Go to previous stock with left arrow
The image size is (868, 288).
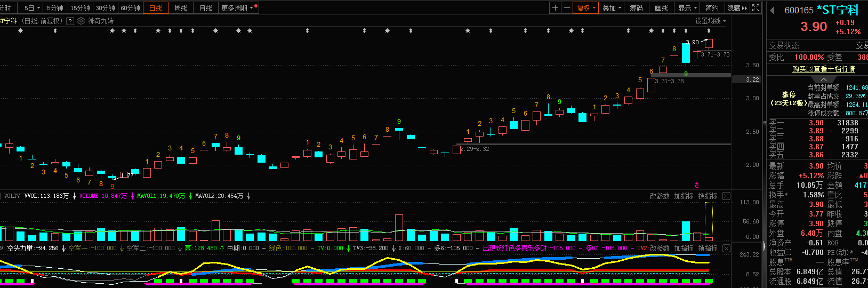772,10
